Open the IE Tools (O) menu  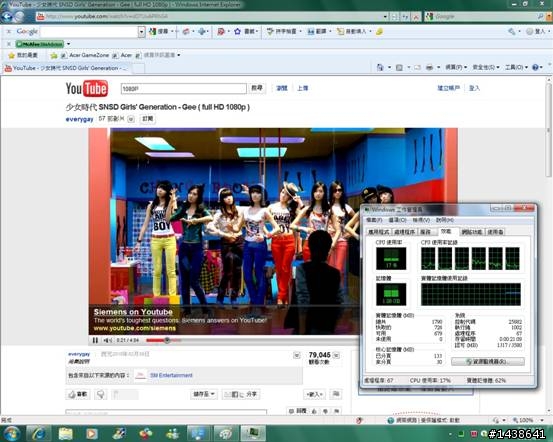tap(516, 67)
